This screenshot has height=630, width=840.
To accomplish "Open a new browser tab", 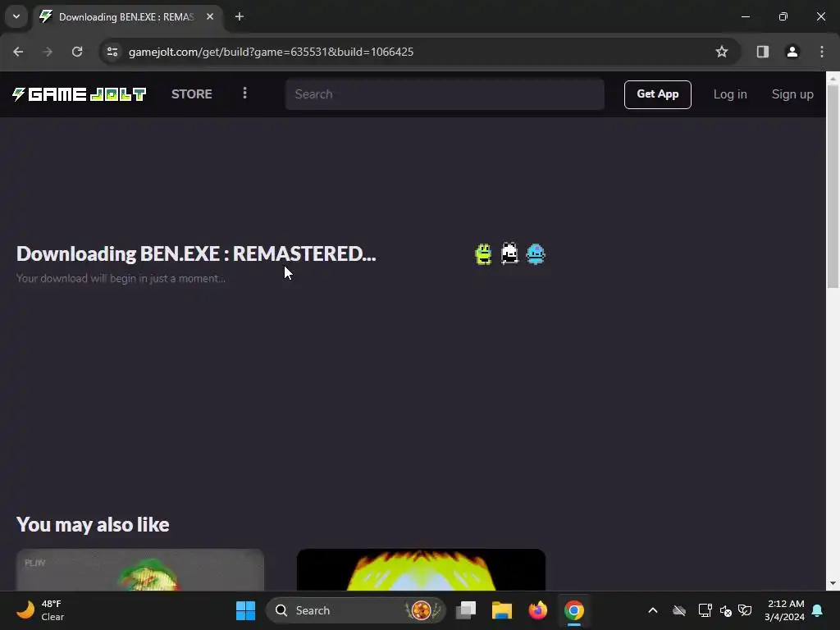I will [x=240, y=16].
